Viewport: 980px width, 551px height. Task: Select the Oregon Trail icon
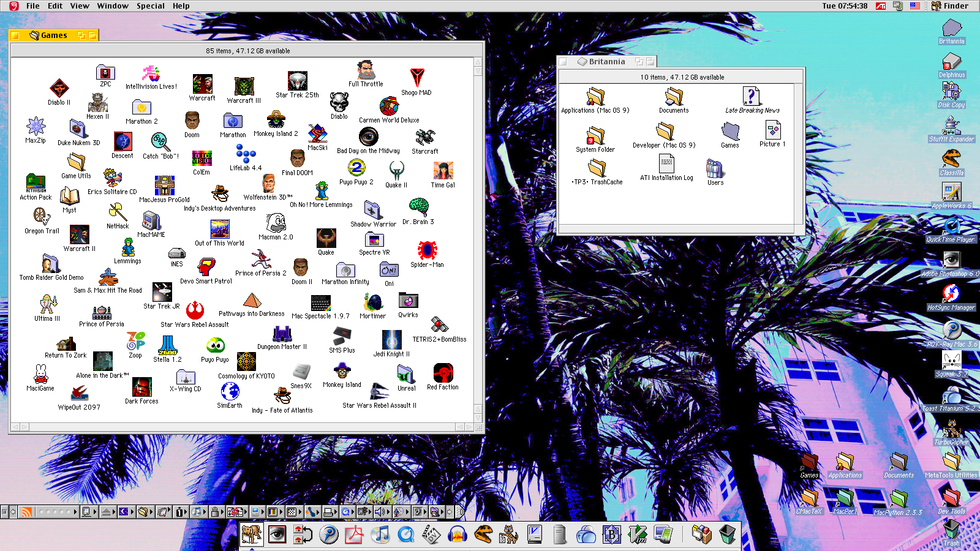(42, 217)
